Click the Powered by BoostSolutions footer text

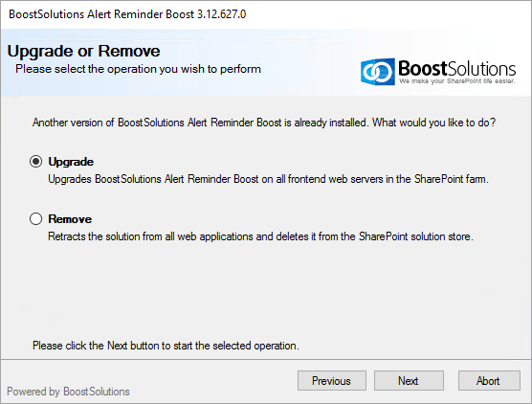(68, 392)
